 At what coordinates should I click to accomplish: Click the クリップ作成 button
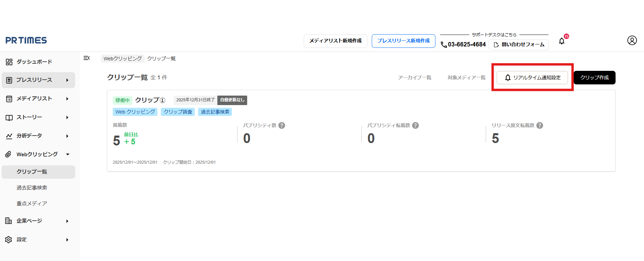click(594, 78)
